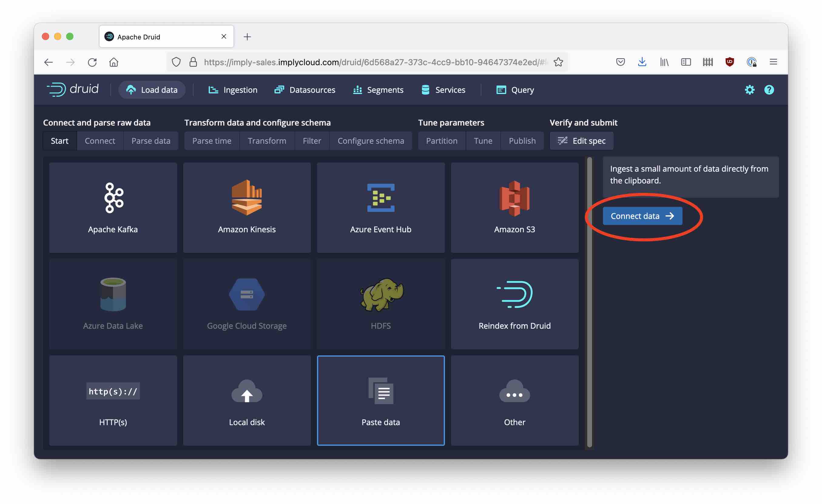Choose Google Cloud Storage
This screenshot has height=504, width=822.
(x=247, y=304)
